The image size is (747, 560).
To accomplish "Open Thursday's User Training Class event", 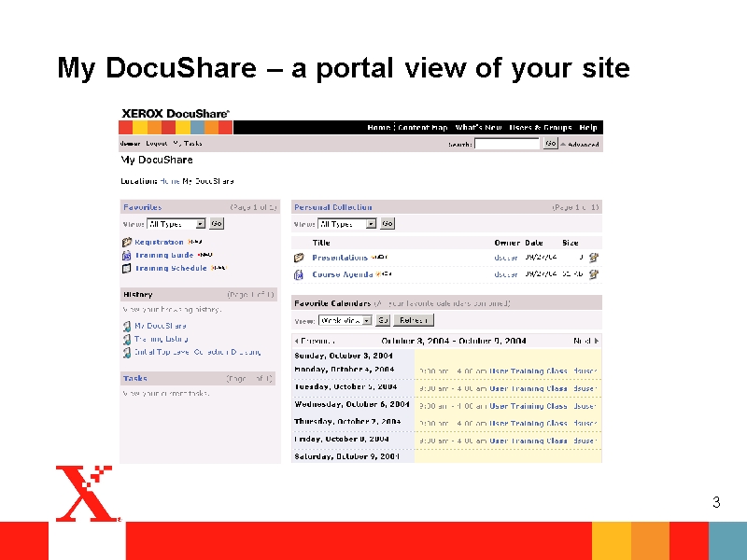I will point(529,424).
